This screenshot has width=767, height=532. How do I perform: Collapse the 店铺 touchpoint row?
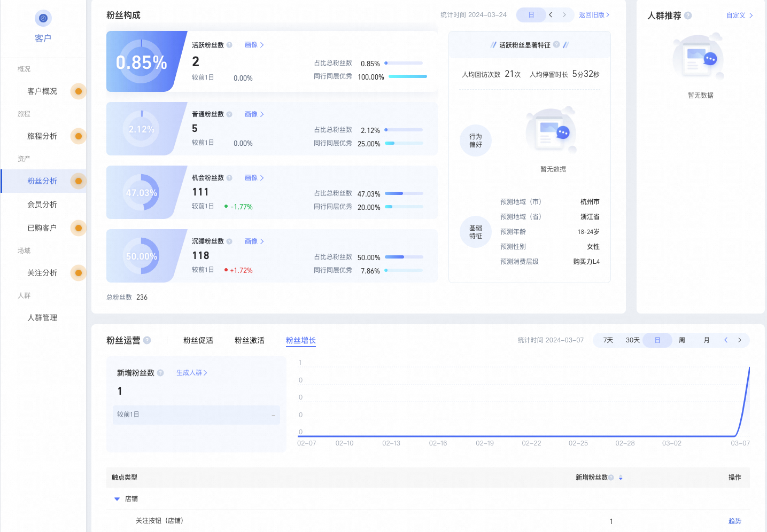click(117, 499)
